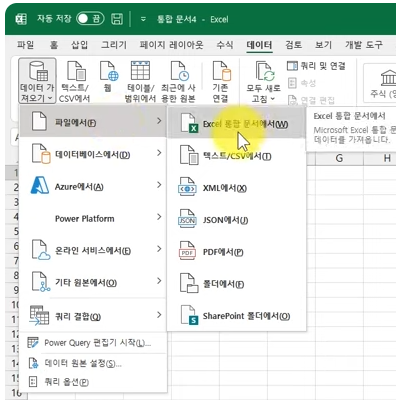Open the 페이지 레이아웃 tab
The width and height of the screenshot is (396, 400).
(171, 45)
